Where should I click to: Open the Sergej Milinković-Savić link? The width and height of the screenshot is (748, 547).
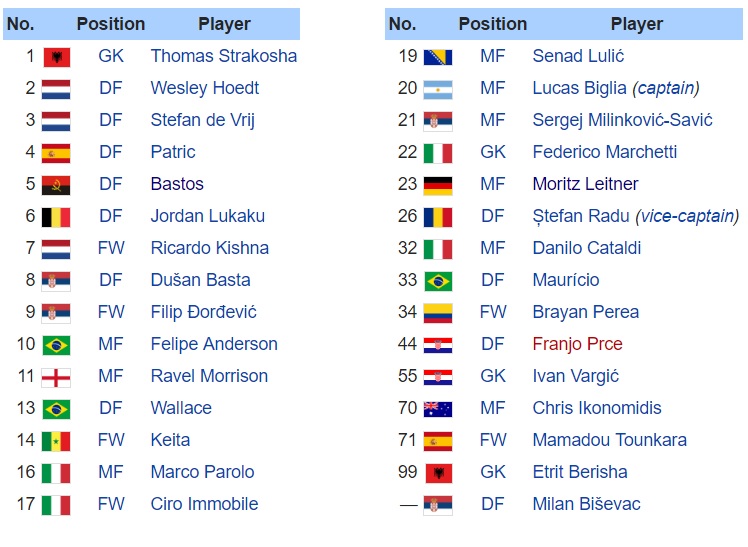(x=622, y=120)
